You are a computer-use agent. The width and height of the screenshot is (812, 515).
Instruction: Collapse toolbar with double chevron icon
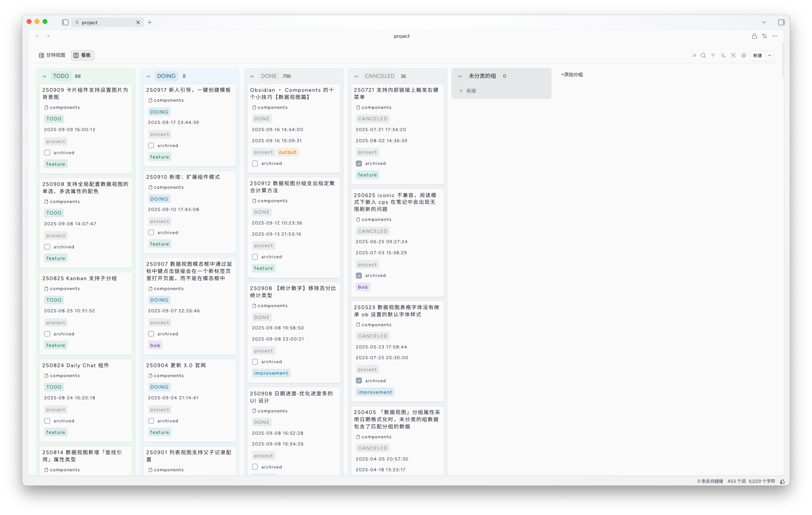tap(694, 56)
